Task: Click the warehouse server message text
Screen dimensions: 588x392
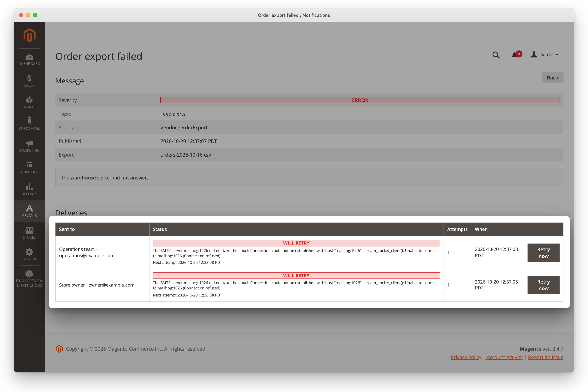Action: (104, 177)
